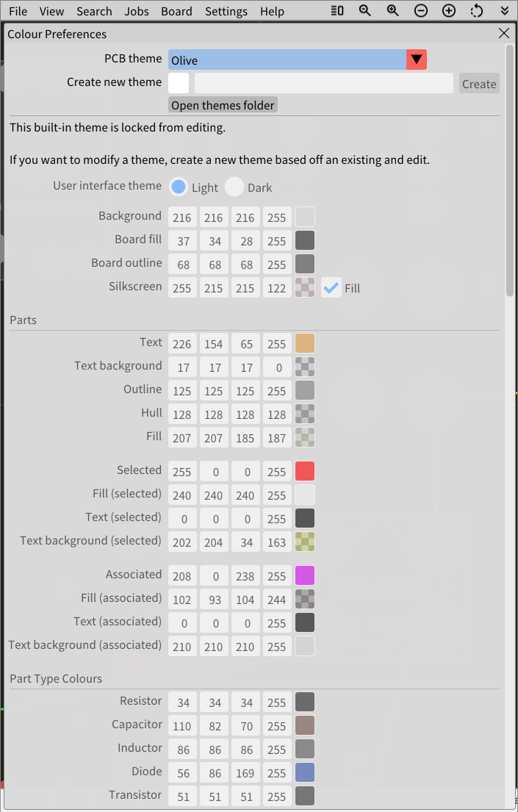Select the zoom in magnifier tool
518x812 pixels.
point(392,10)
